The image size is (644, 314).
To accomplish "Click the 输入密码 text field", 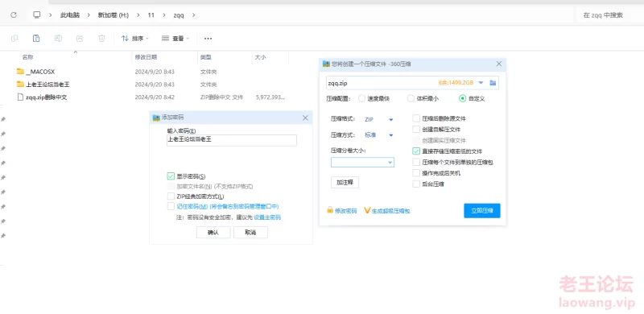I will click(232, 140).
